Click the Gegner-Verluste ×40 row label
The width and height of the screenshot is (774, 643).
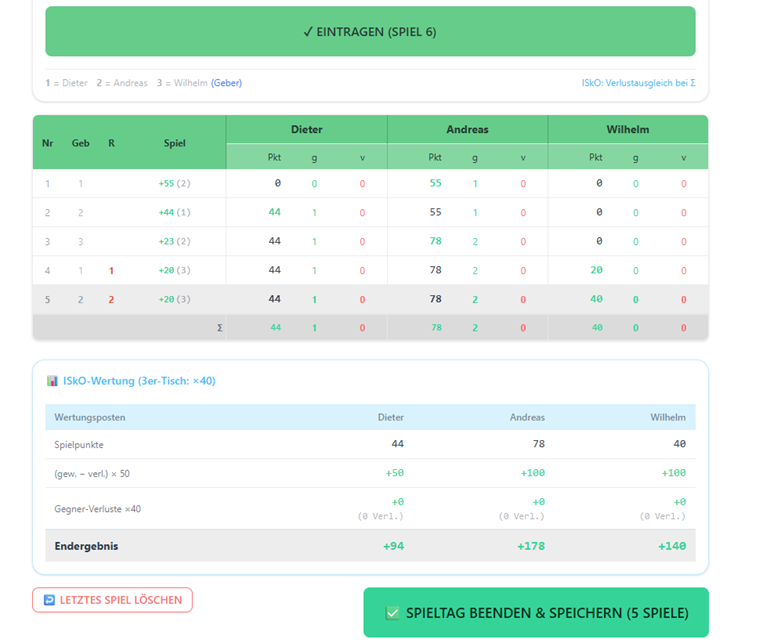point(98,509)
